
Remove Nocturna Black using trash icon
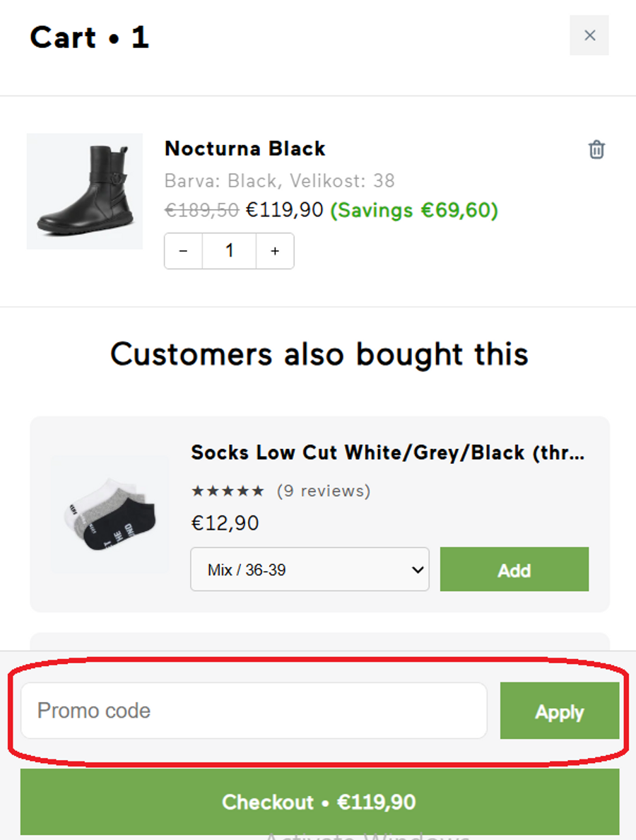(x=596, y=150)
